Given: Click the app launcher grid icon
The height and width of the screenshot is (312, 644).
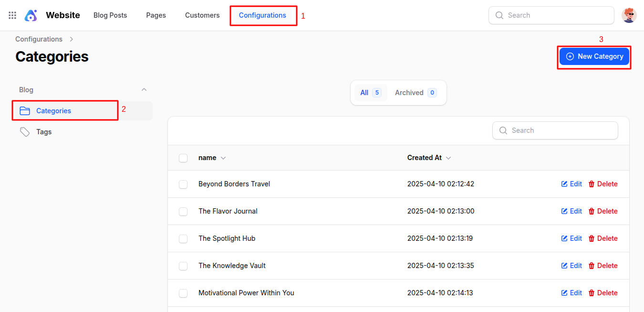Looking at the screenshot, I should pyautogui.click(x=12, y=15).
